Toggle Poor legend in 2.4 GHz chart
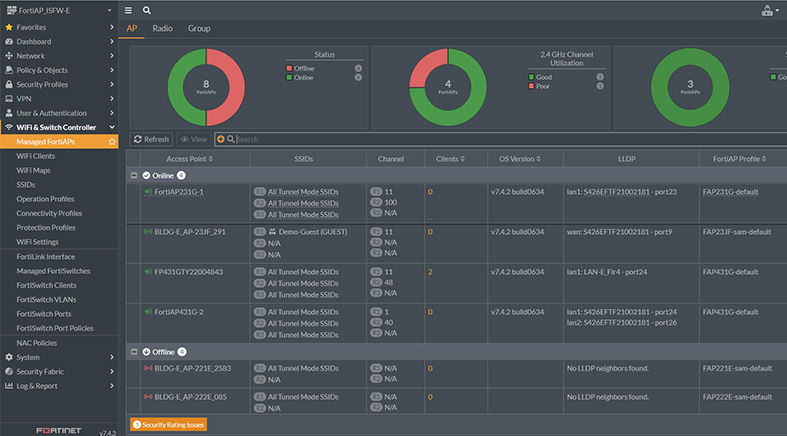Viewport: 787px width, 436px height. click(x=539, y=86)
